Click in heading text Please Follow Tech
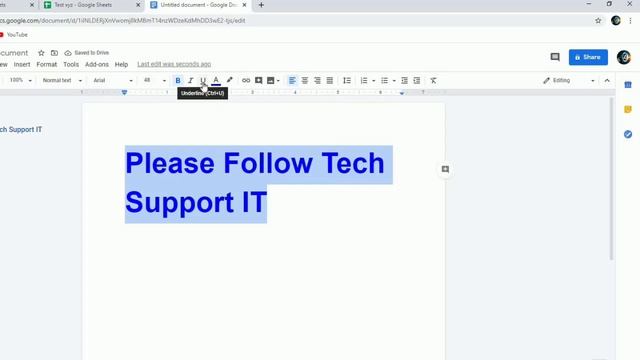The height and width of the screenshot is (360, 640). [255, 163]
